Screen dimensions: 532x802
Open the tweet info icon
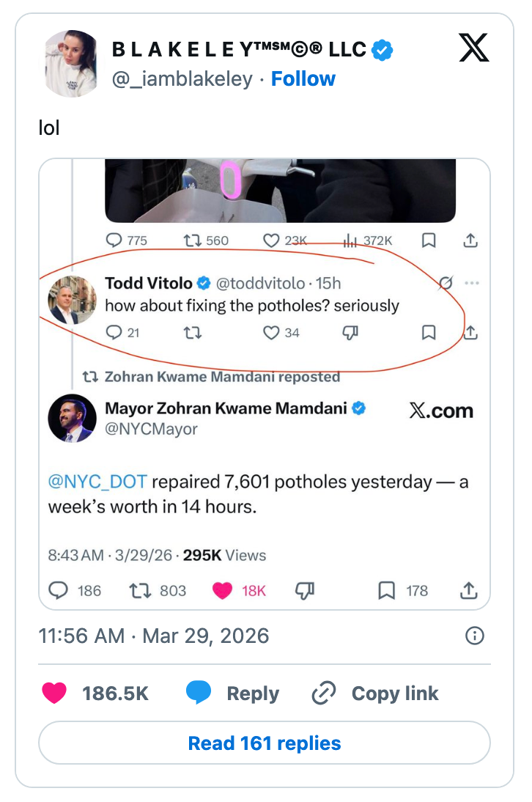click(x=475, y=636)
